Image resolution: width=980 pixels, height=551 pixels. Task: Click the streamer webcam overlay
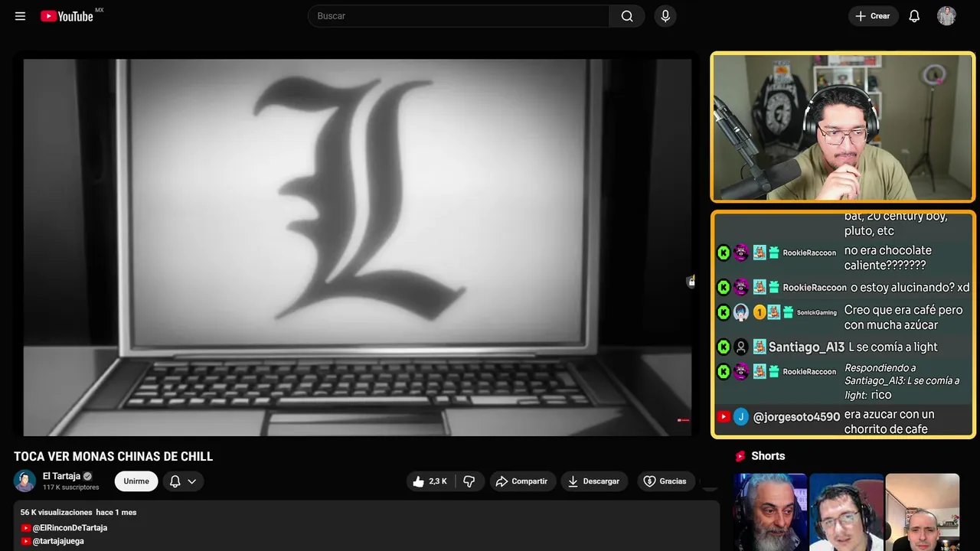843,127
